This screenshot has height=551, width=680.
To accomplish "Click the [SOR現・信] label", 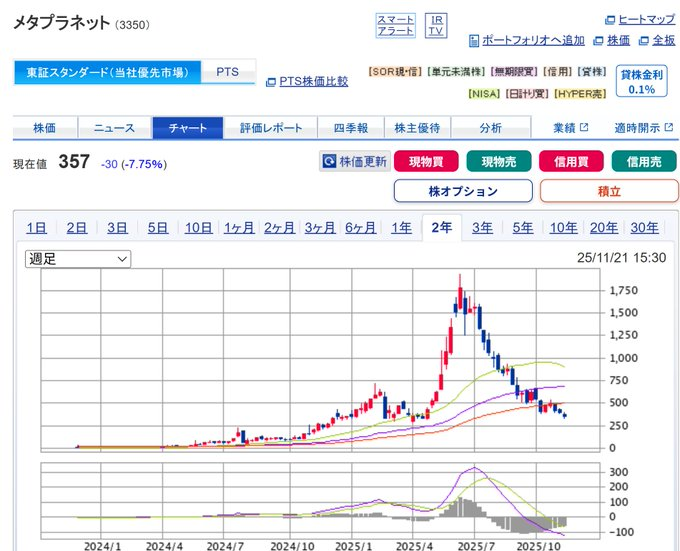I will [395, 72].
